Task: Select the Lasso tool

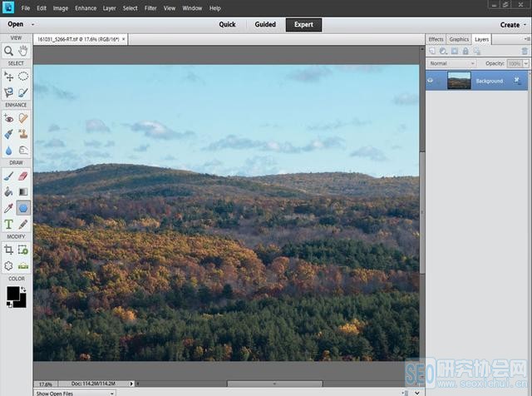Action: coord(8,92)
